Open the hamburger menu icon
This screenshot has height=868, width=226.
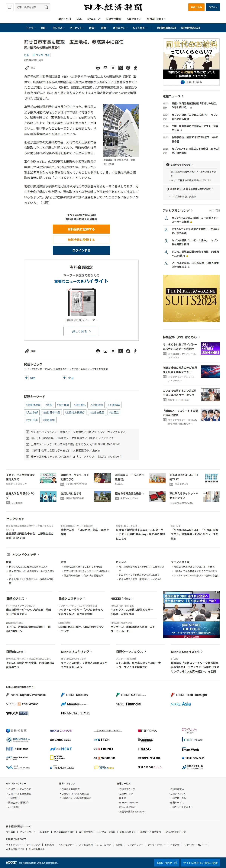click(9, 7)
